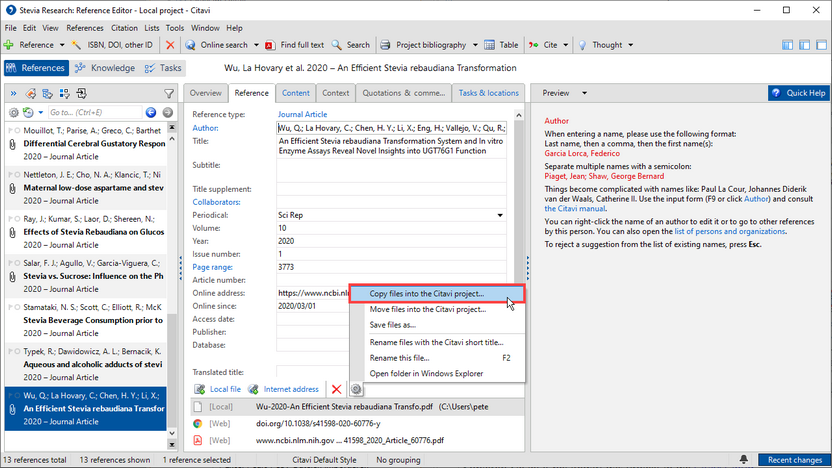The width and height of the screenshot is (832, 468).
Task: Click the import arrow filter icon
Action: coord(81,94)
